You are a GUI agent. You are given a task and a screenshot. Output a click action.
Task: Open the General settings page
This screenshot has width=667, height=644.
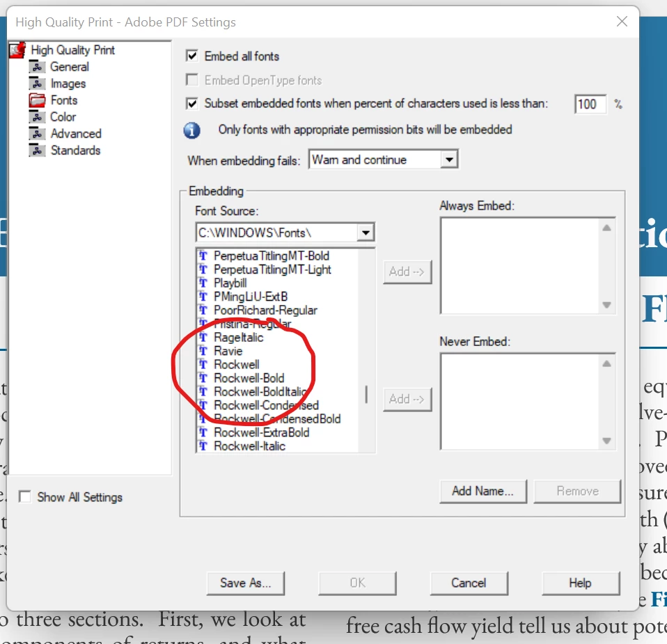click(x=70, y=67)
